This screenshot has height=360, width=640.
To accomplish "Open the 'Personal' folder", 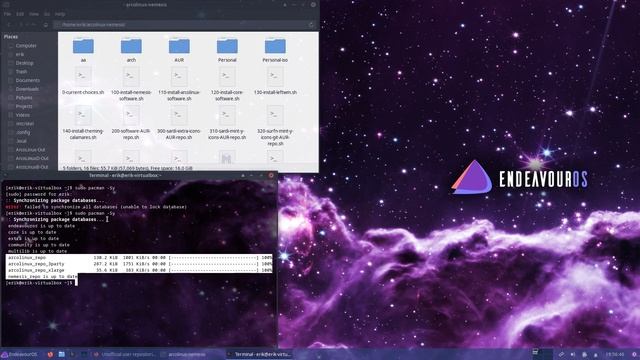I will click(227, 49).
